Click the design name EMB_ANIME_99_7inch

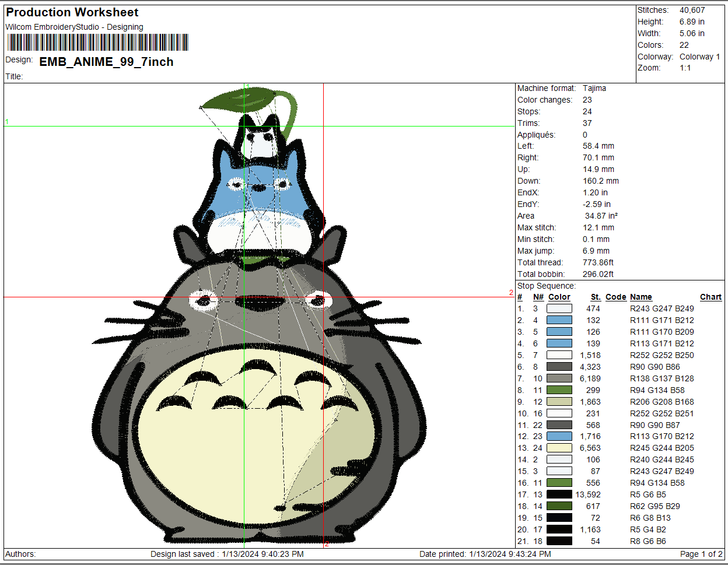coord(106,62)
